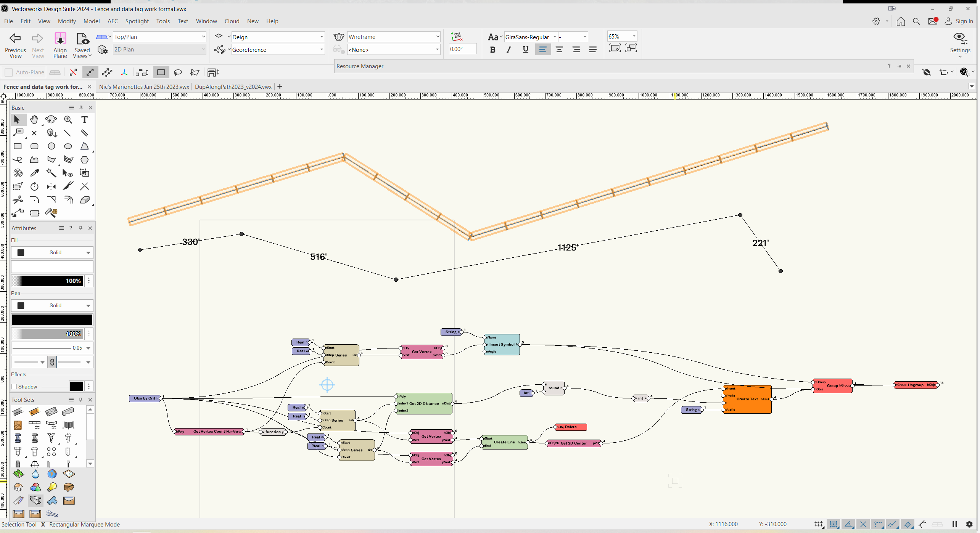This screenshot has width=980, height=533.
Task: Open the Top/Plan view dropdown
Action: click(x=203, y=37)
